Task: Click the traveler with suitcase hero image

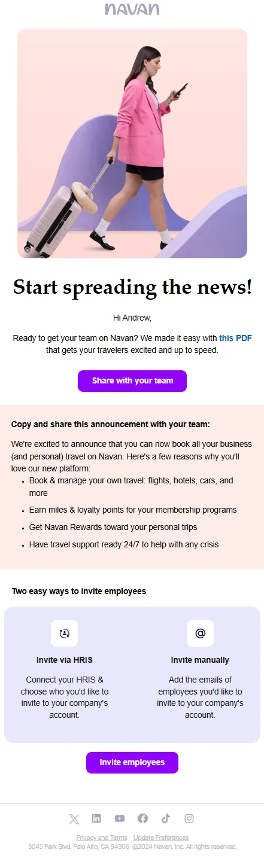Action: [x=132, y=143]
